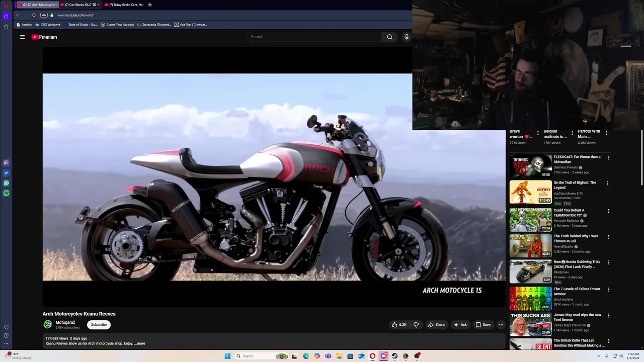The height and width of the screenshot is (362, 644).
Task: Open Opera menu logo in sidebar
Action: (6, 6)
